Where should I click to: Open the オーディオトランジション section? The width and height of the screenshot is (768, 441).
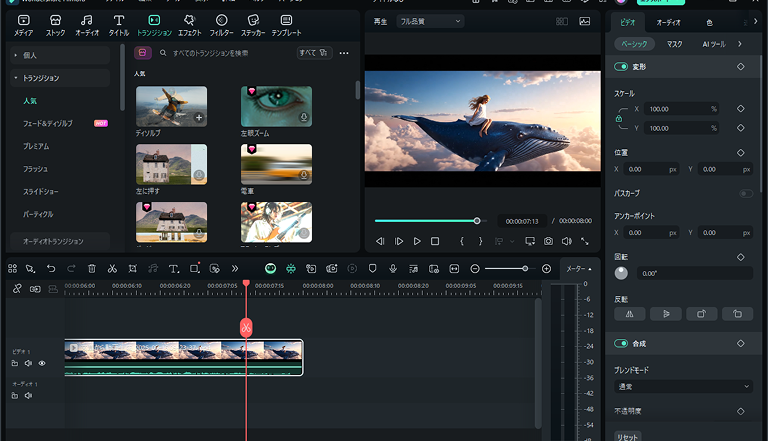(60, 241)
